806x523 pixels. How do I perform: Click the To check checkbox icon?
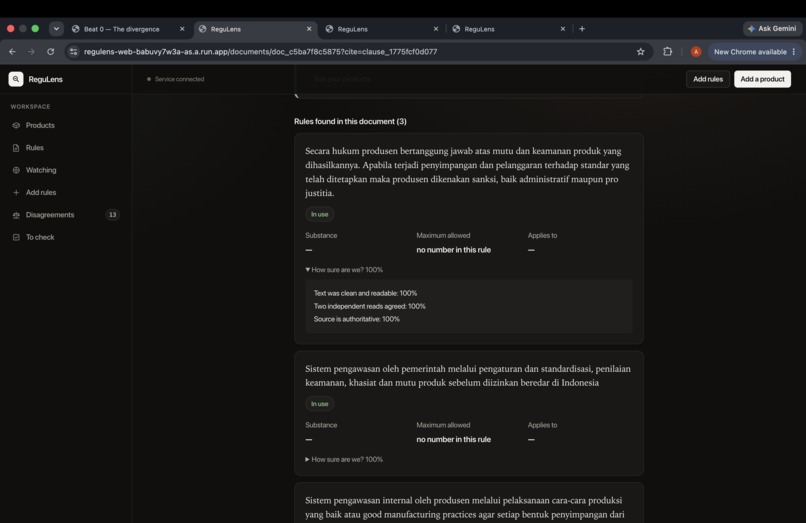tap(16, 237)
